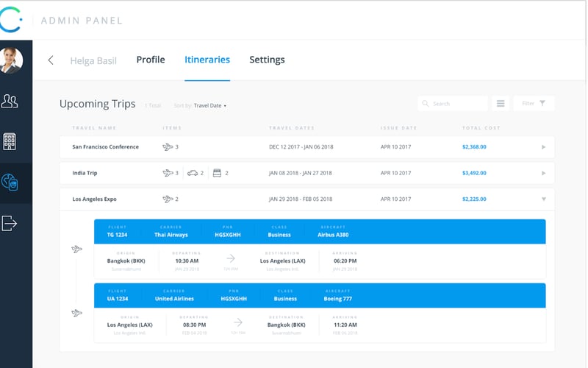Sort by the Travel Name column header

pyautogui.click(x=94, y=128)
